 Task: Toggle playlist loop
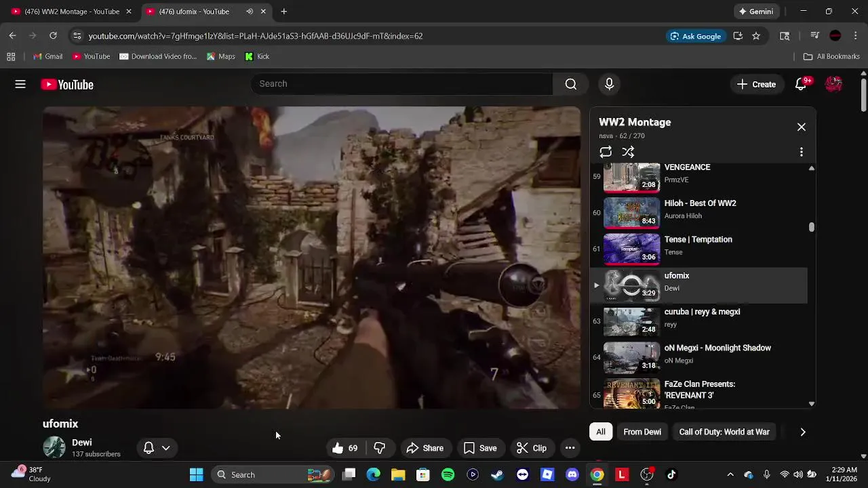click(606, 152)
